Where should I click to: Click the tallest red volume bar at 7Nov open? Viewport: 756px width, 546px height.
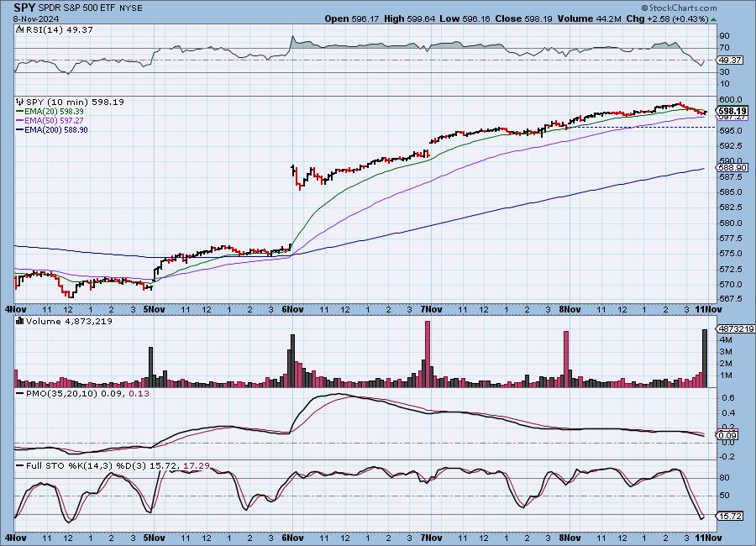point(428,354)
